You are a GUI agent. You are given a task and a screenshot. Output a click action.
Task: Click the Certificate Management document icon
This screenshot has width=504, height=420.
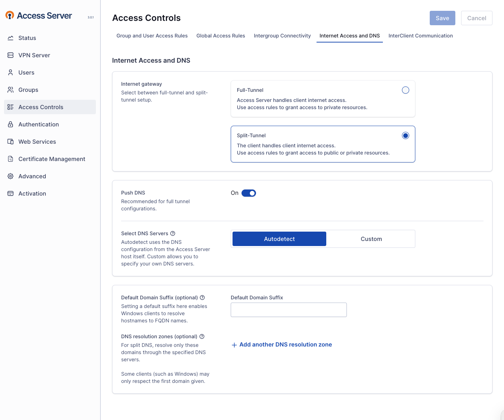(10, 159)
